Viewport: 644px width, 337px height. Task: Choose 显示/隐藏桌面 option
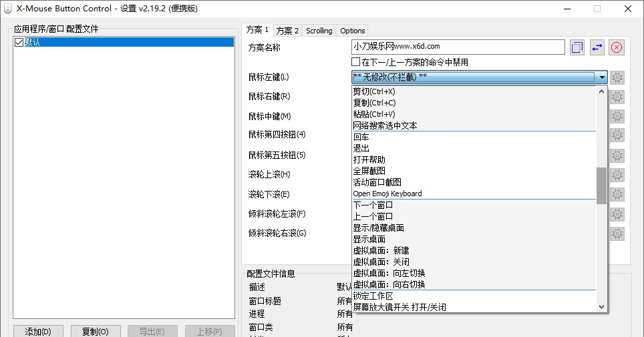point(474,228)
